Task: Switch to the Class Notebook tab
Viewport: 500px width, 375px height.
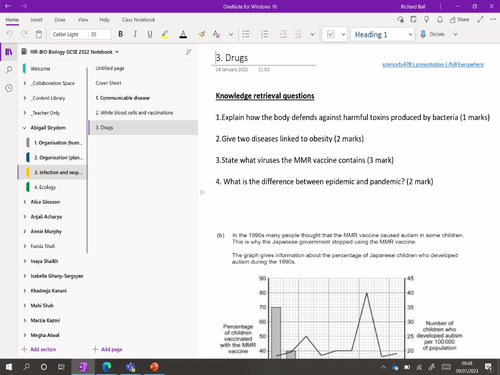Action: tap(138, 20)
